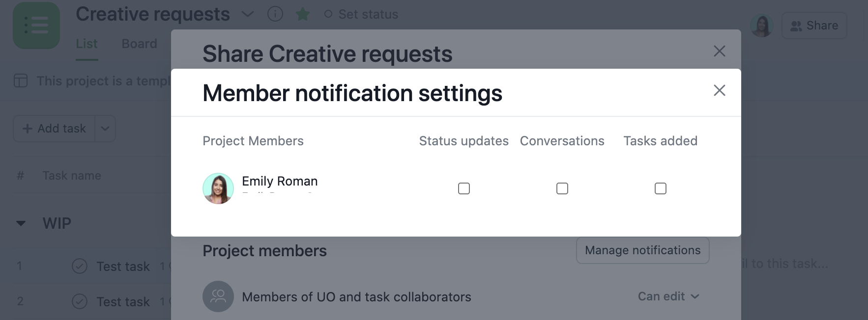Open the project info icon
Viewport: 868px width, 320px height.
275,14
